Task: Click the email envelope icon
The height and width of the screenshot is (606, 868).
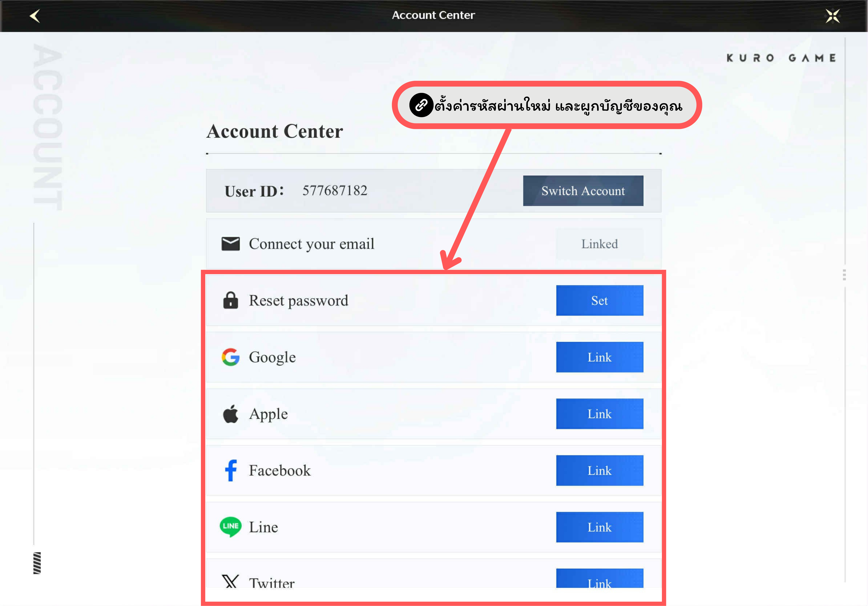Action: pyautogui.click(x=231, y=244)
